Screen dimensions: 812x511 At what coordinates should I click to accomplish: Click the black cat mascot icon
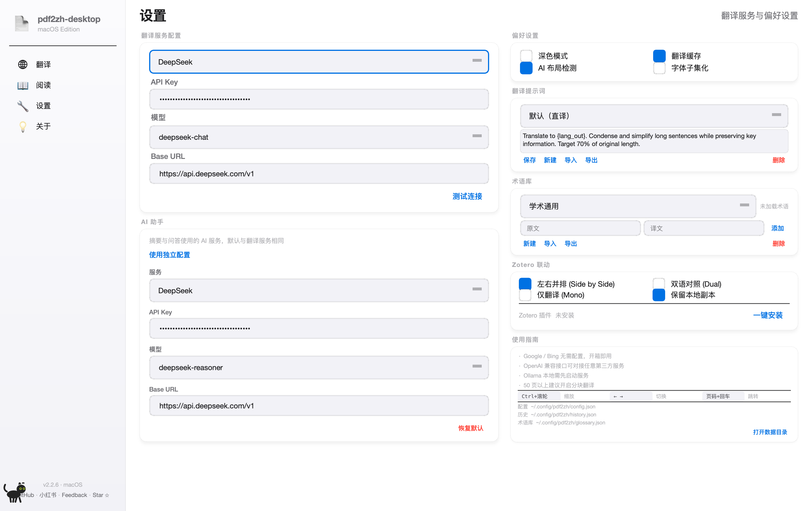click(14, 492)
